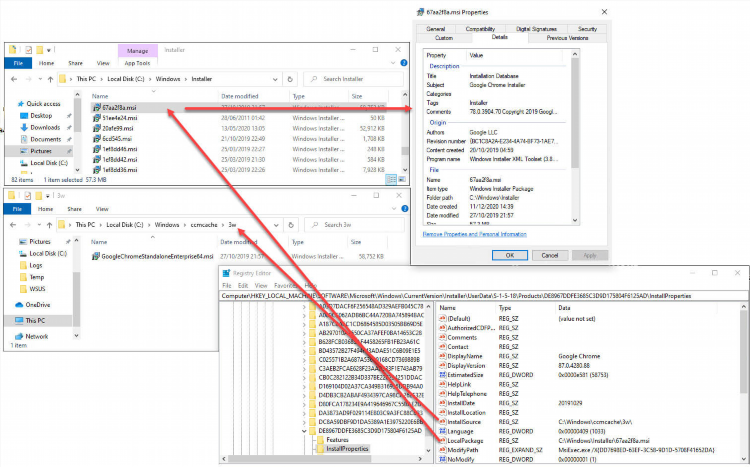This screenshot has height=467, width=750.
Task: Select the InstallSource registry value icon
Action: pos(442,422)
